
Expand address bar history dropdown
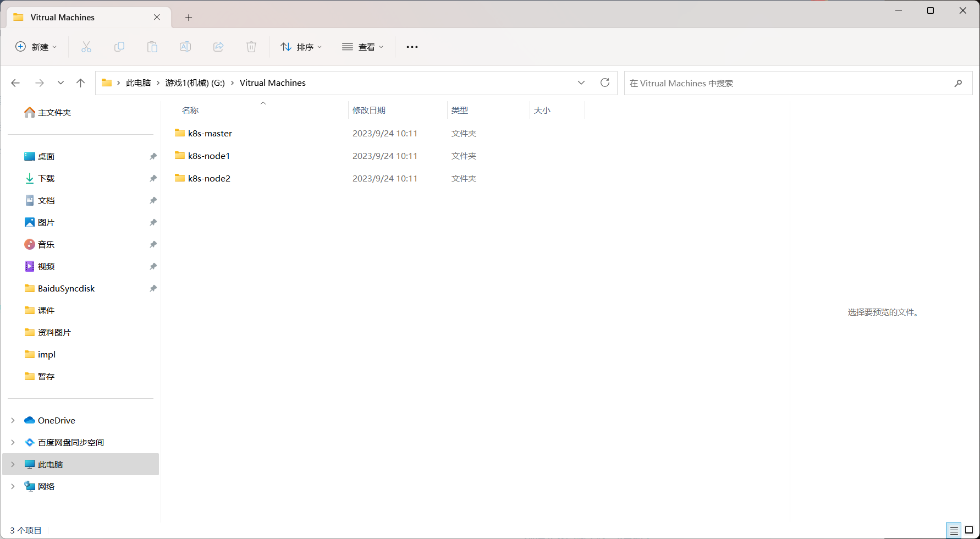[581, 82]
